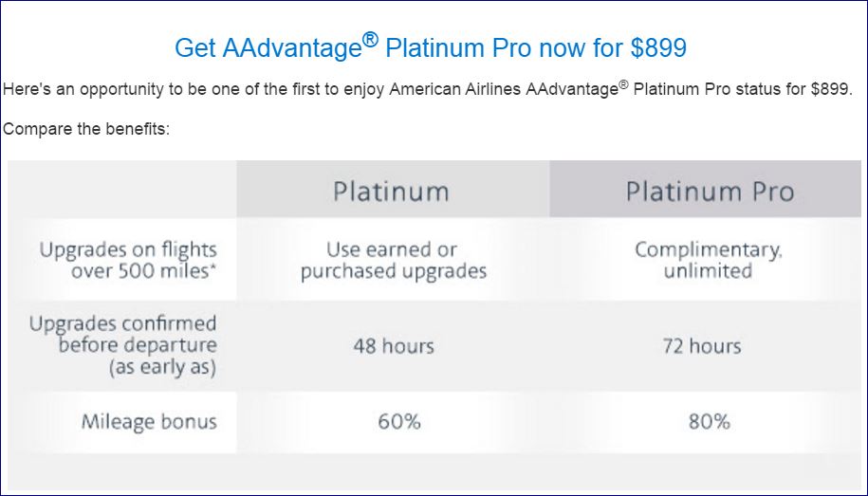Image resolution: width=868 pixels, height=496 pixels.
Task: Click the 'Upgrades on flights over 500 miles' label
Action: pyautogui.click(x=127, y=260)
